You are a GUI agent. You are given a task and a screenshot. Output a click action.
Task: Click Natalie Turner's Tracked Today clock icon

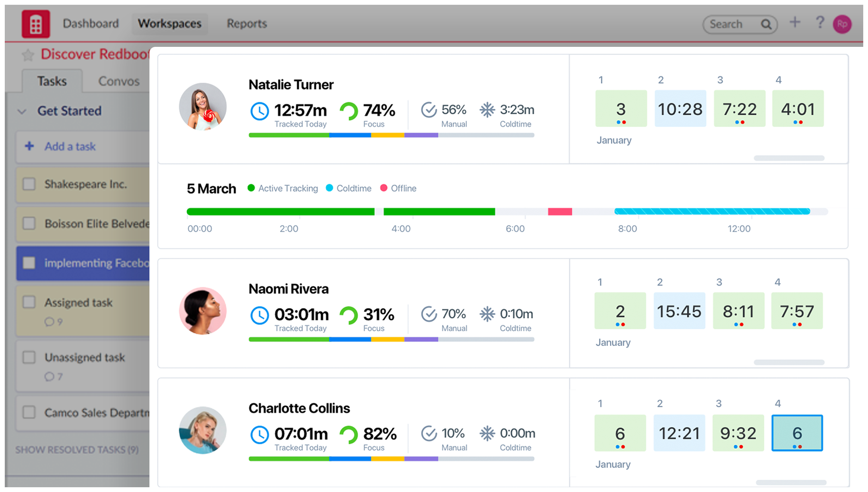click(259, 111)
